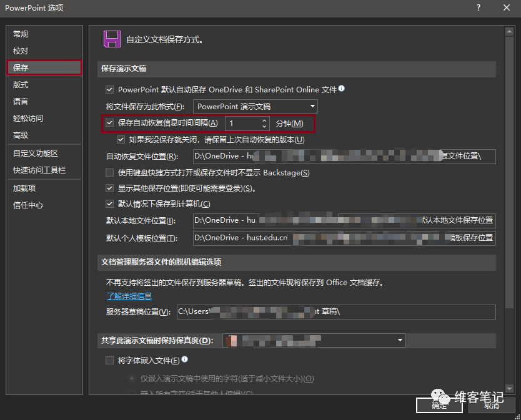521x420 pixels.
Task: Click the AutoRecover minutes value field
Action: pyautogui.click(x=243, y=123)
